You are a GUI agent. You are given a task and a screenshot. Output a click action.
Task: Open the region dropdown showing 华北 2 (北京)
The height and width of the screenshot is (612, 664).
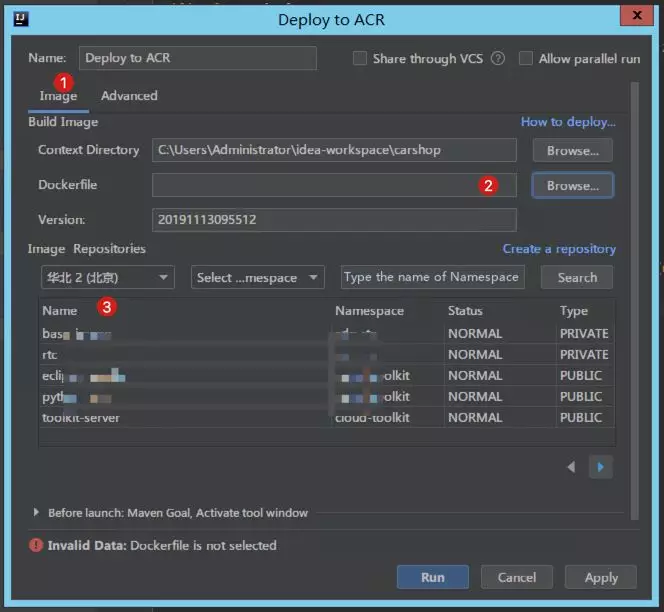108,277
